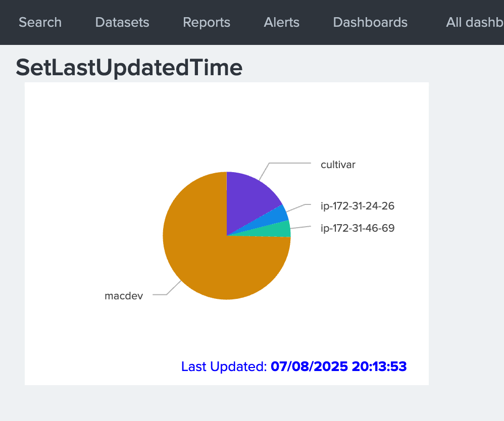Open the Reports section
Image resolution: width=504 pixels, height=421 pixels.
pos(206,22)
